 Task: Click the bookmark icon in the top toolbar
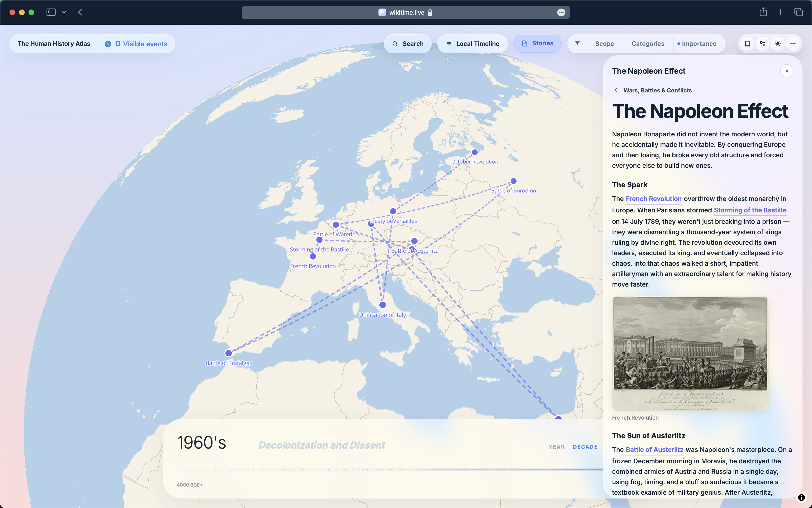click(x=748, y=43)
